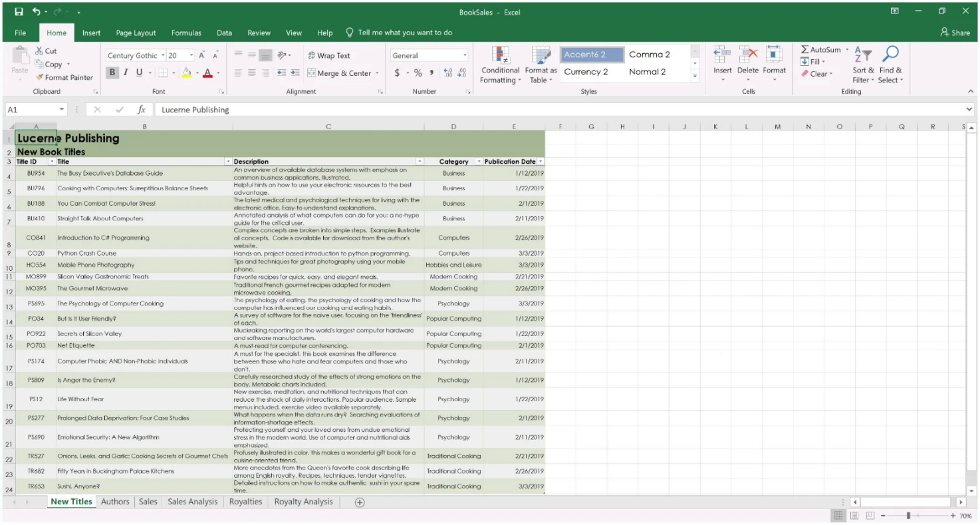The height and width of the screenshot is (525, 980).
Task: Toggle Bold formatting
Action: [x=112, y=73]
